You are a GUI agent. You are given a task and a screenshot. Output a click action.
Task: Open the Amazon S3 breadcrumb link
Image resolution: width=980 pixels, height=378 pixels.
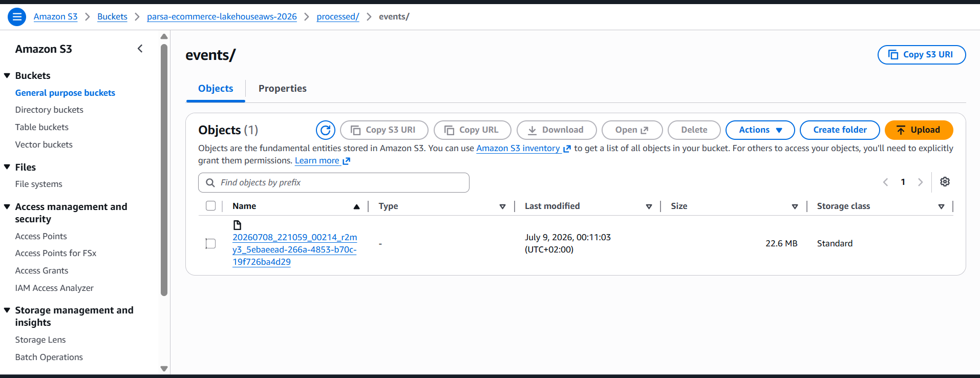(55, 16)
